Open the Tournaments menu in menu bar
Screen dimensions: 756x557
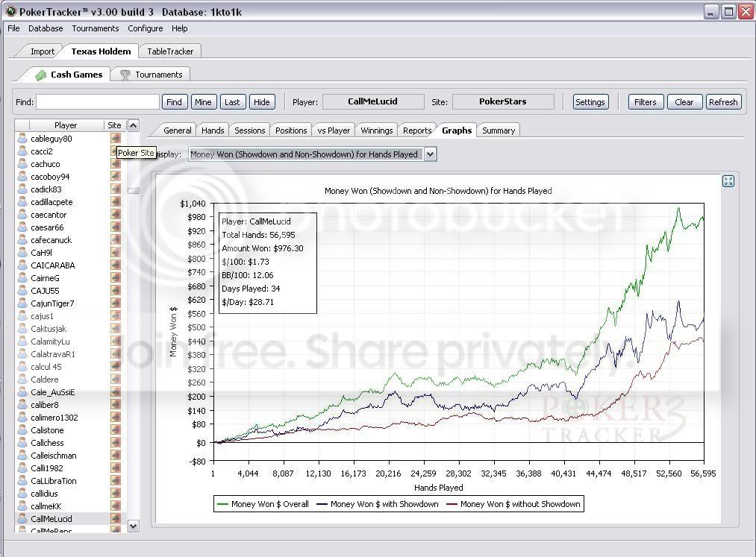96,28
